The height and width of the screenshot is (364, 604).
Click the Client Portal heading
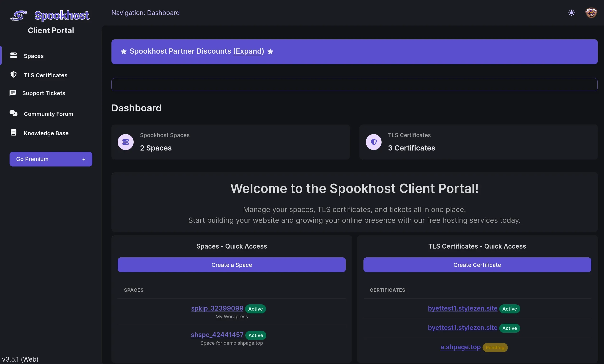coord(51,30)
